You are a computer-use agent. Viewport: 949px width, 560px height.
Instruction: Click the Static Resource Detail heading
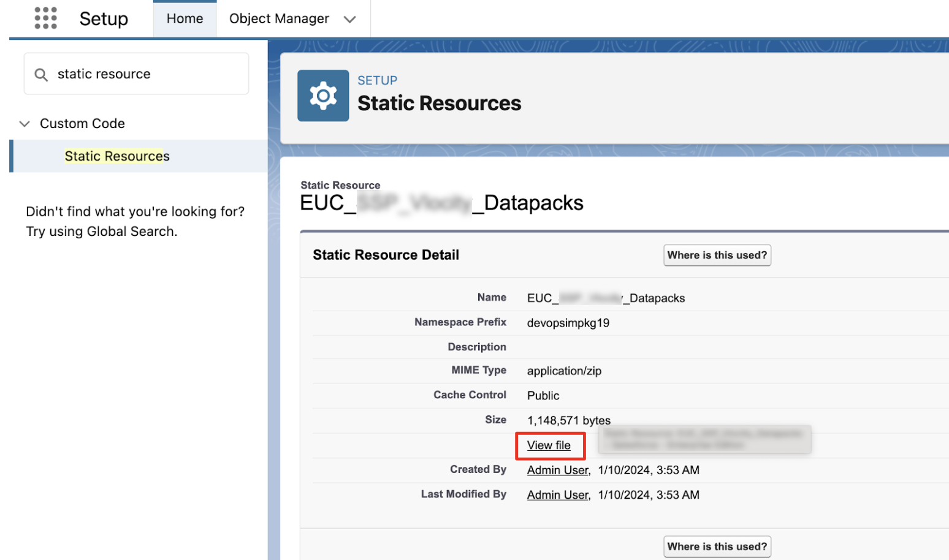click(x=386, y=255)
